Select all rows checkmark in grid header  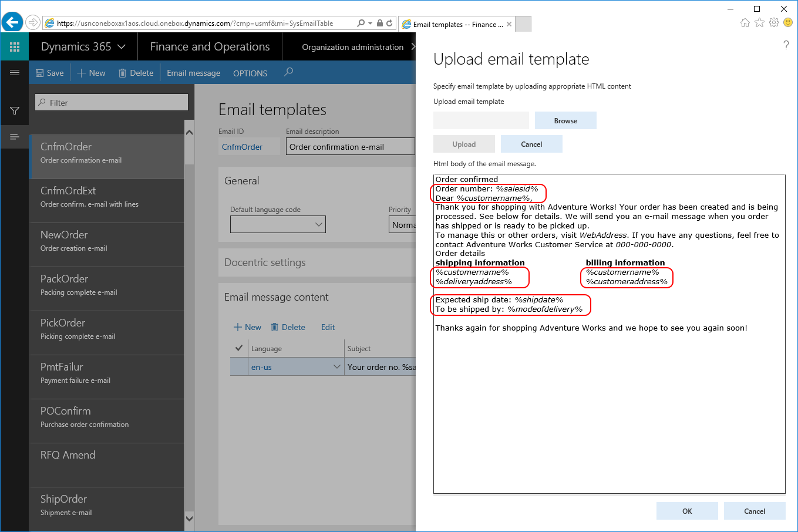point(239,348)
